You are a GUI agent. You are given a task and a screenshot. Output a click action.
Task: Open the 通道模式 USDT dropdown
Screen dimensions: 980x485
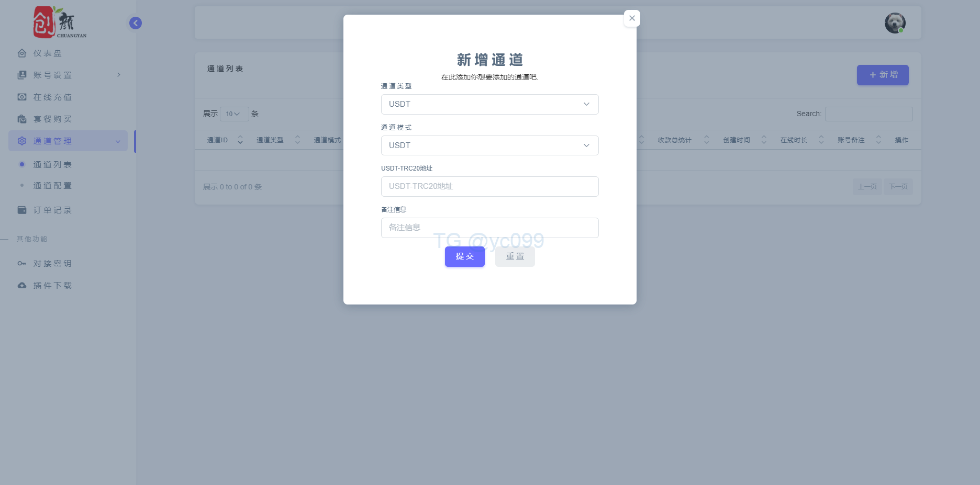pos(489,145)
